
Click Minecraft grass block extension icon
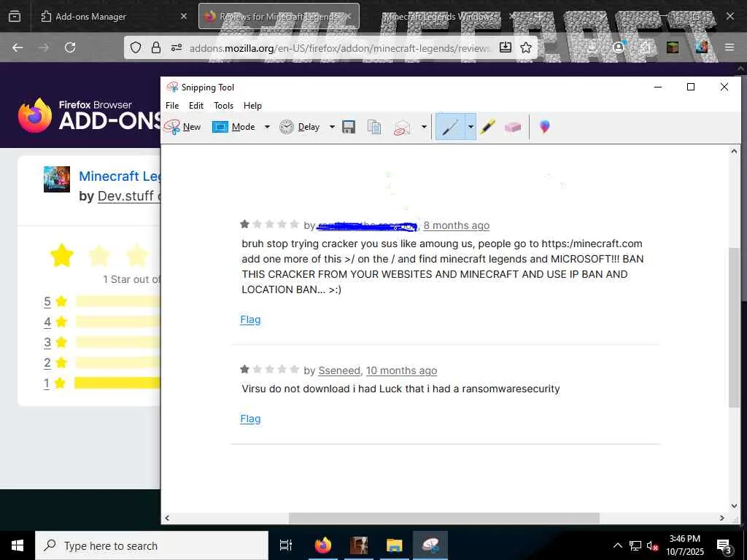673,47
